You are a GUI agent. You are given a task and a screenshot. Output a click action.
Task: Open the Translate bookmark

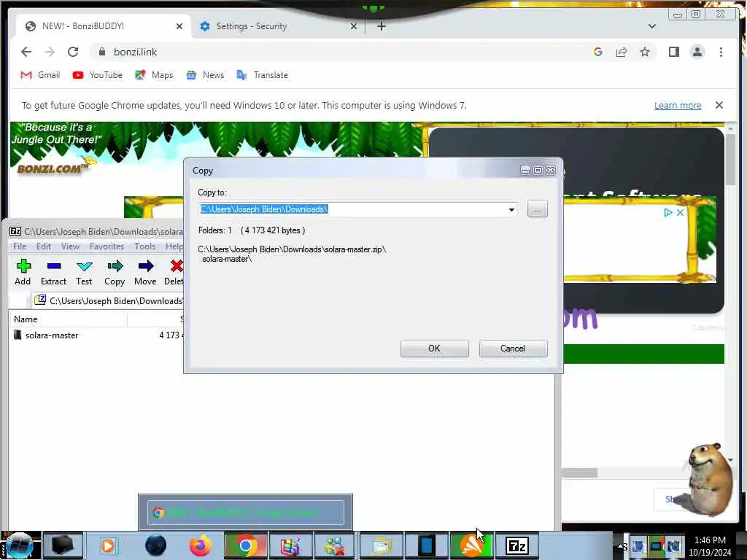tap(263, 75)
